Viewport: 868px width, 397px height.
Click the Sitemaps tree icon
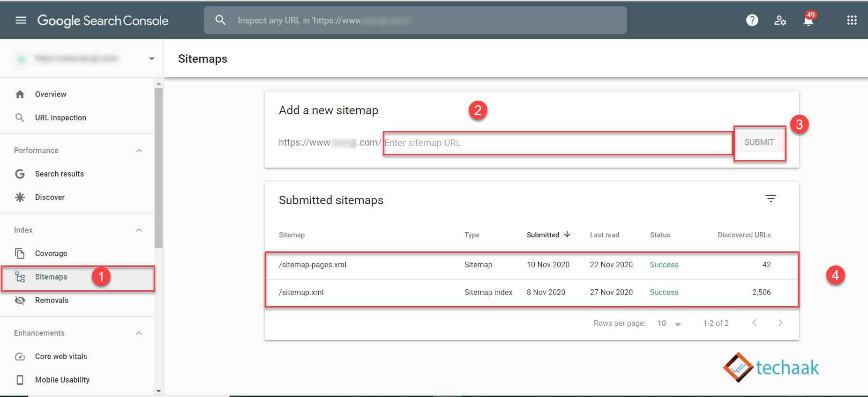[x=20, y=277]
